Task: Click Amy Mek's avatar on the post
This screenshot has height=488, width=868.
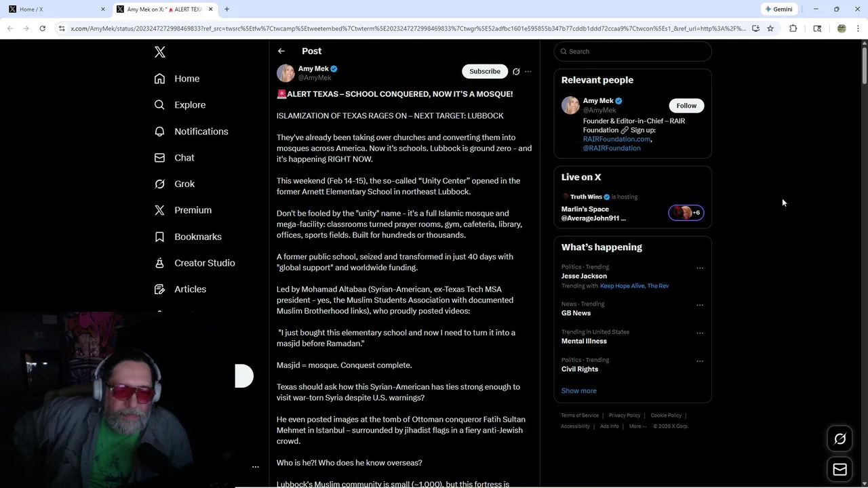Action: [x=285, y=73]
